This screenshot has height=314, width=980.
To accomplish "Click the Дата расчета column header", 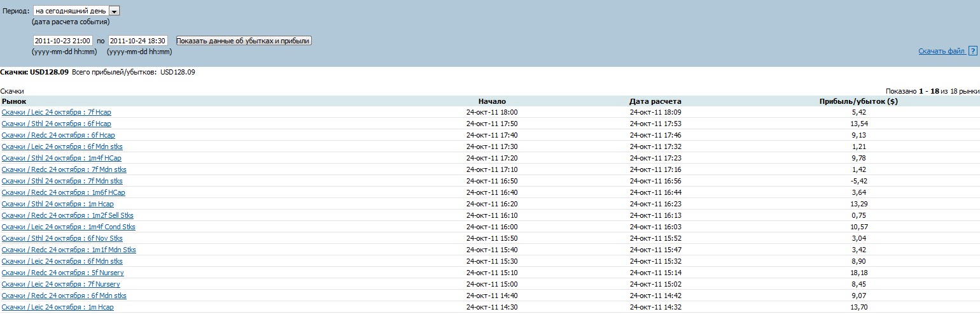I will tap(655, 101).
